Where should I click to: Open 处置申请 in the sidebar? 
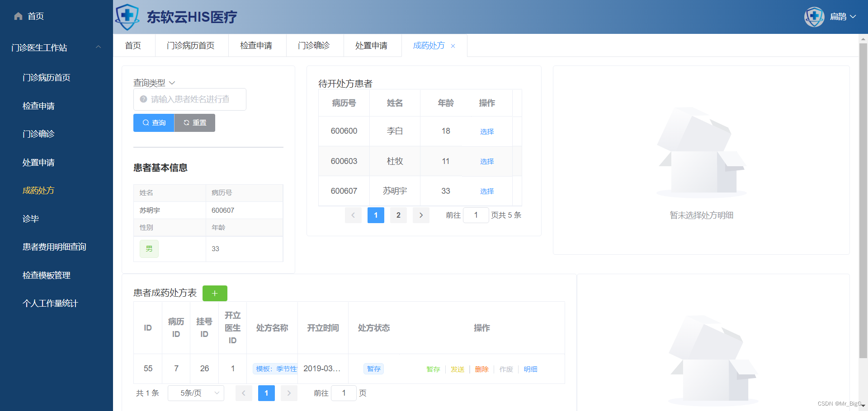click(38, 163)
